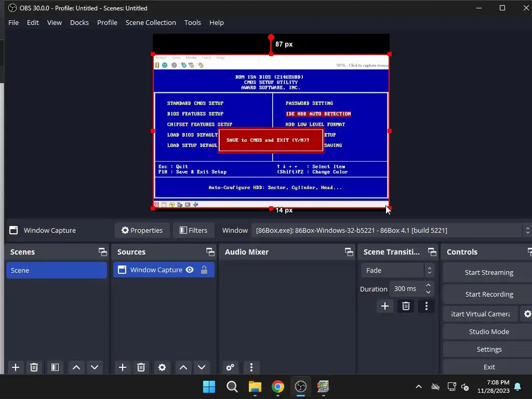The height and width of the screenshot is (399, 532).
Task: Open the View menu
Action: tap(54, 22)
